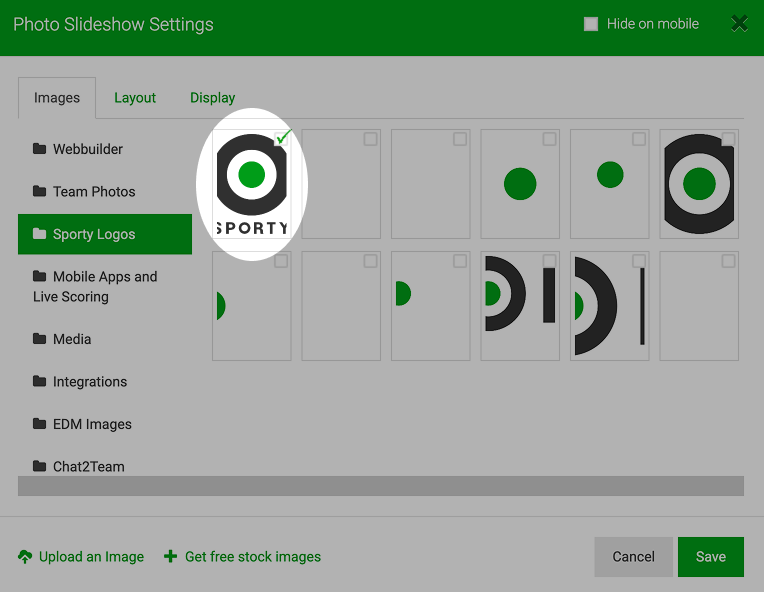This screenshot has width=764, height=592.
Task: Select the large dark ring logo thumbnail
Action: 699,184
